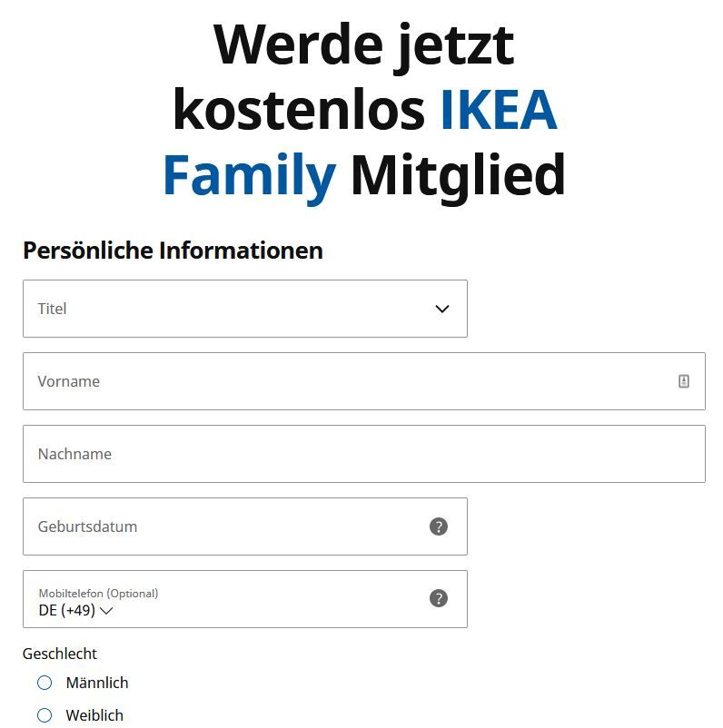Click the IKEA text in the heading
Viewport: 723px width, 728px height.
[498, 108]
